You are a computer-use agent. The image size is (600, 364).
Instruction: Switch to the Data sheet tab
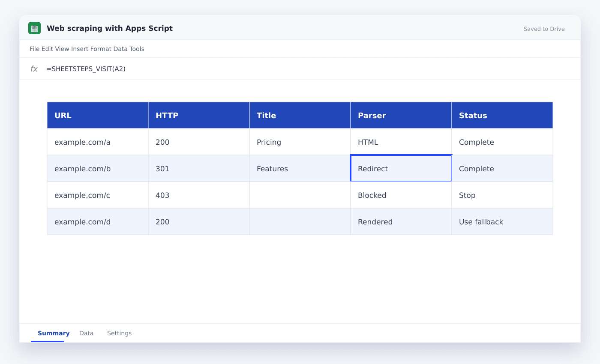86,333
